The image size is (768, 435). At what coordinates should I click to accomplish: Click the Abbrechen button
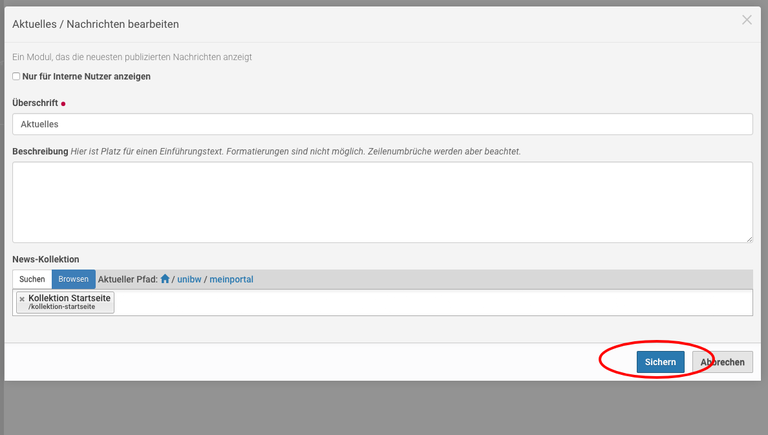[x=722, y=362]
